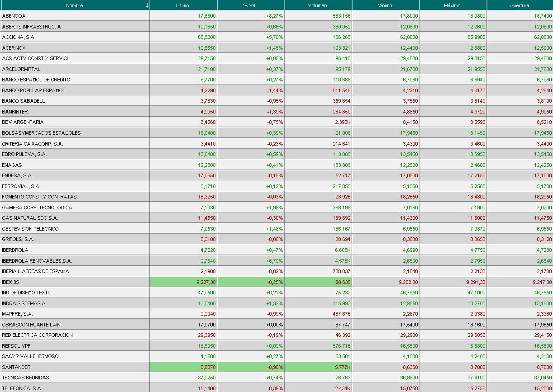Select the GAMESA CORP. TECNOLOGICA row
The height and width of the screenshot is (392, 553).
tap(37, 208)
